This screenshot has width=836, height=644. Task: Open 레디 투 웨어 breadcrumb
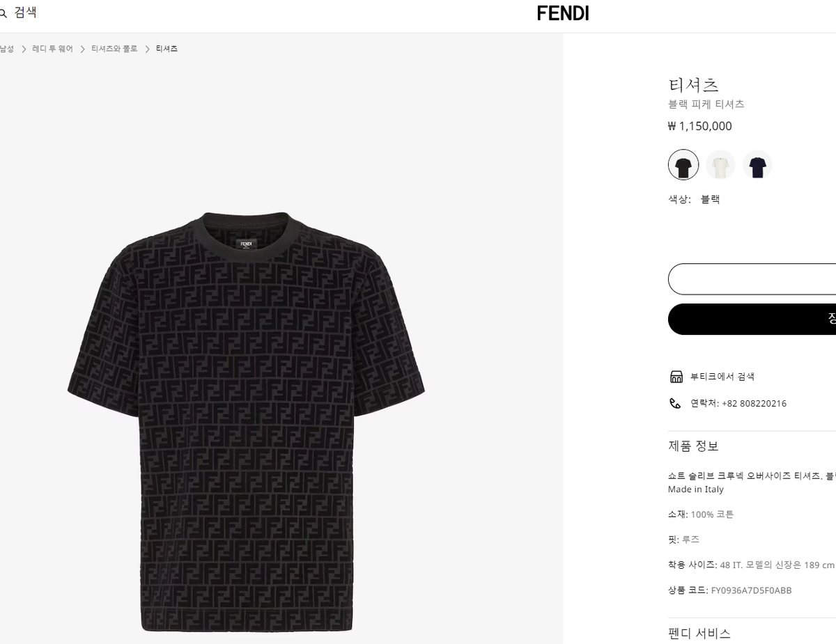[x=52, y=49]
